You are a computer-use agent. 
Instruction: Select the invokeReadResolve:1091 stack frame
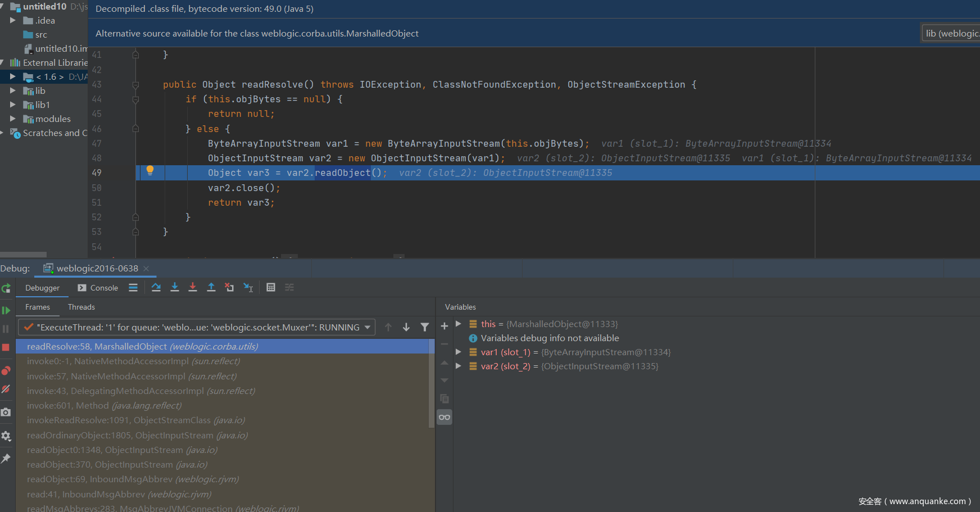click(136, 420)
